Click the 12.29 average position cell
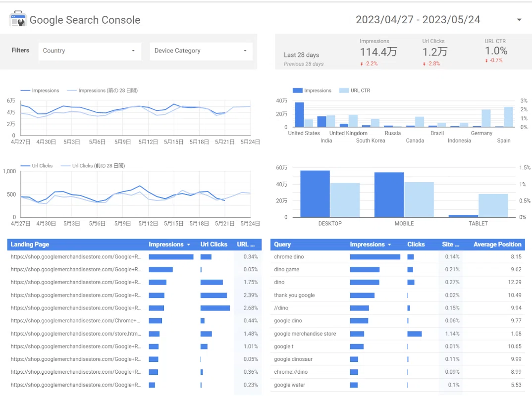The width and height of the screenshot is (532, 396). point(514,283)
